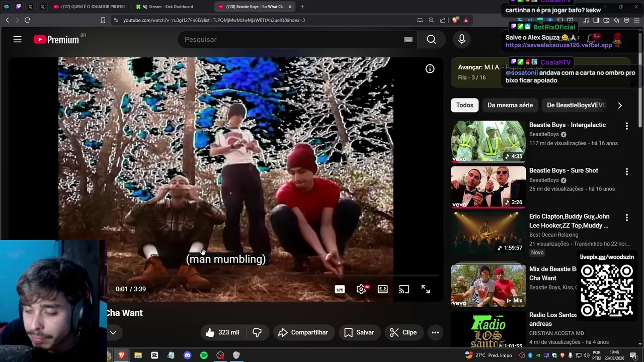Open options menu for Intergalactic video
Screen dimensions: 644x362
[626, 126]
